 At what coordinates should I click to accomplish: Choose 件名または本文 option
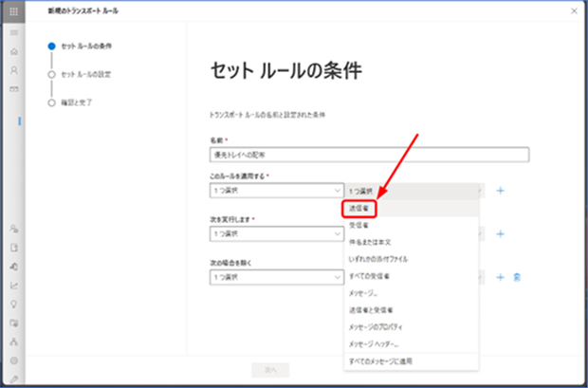click(x=412, y=243)
